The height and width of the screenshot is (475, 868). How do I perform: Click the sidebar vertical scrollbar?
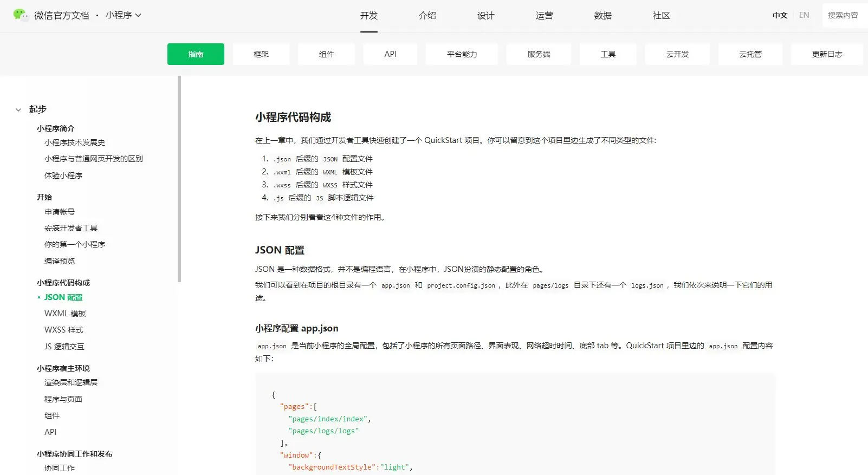click(179, 179)
